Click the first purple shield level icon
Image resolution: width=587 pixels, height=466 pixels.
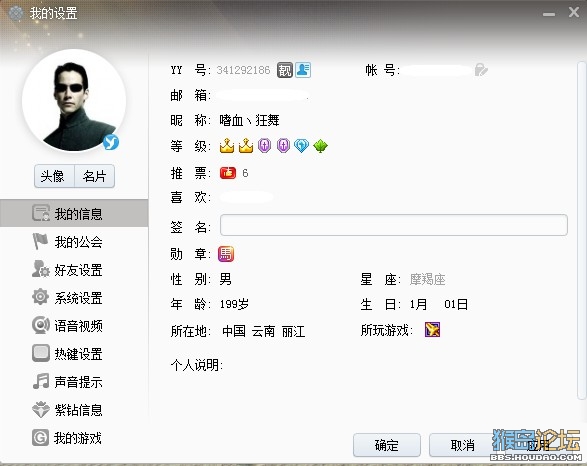[x=264, y=146]
